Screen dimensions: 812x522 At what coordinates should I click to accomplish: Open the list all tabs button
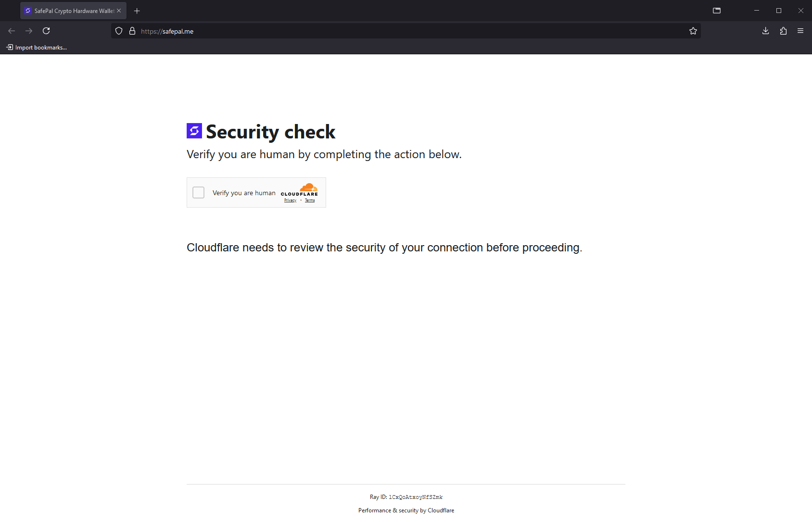click(717, 11)
